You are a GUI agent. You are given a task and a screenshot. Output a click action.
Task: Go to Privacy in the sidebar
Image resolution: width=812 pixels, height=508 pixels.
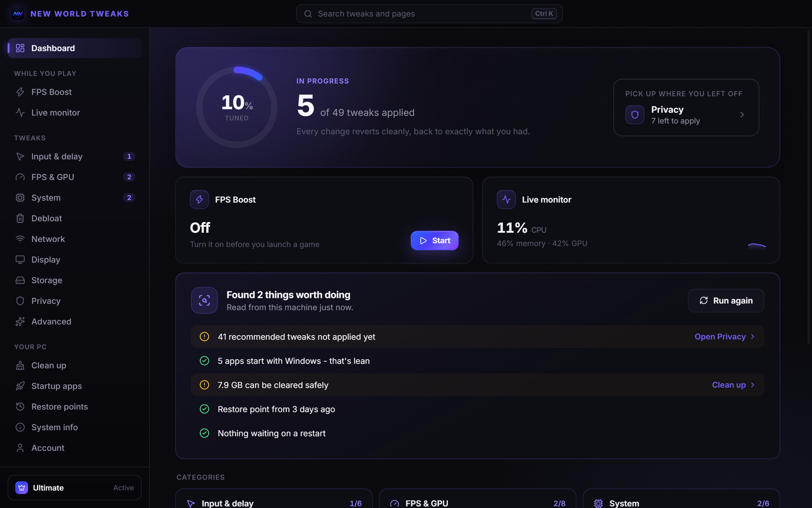(75, 301)
